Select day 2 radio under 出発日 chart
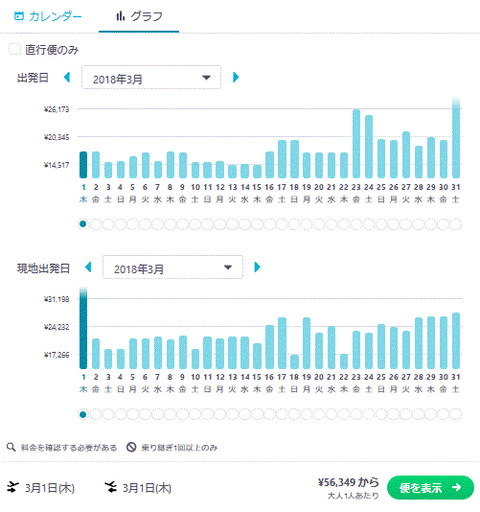The height and width of the screenshot is (512, 480). click(96, 224)
